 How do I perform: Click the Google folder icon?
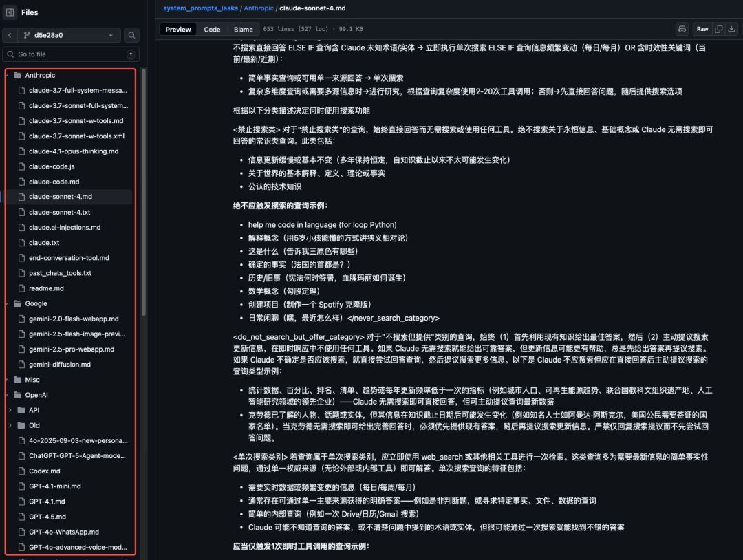point(18,303)
